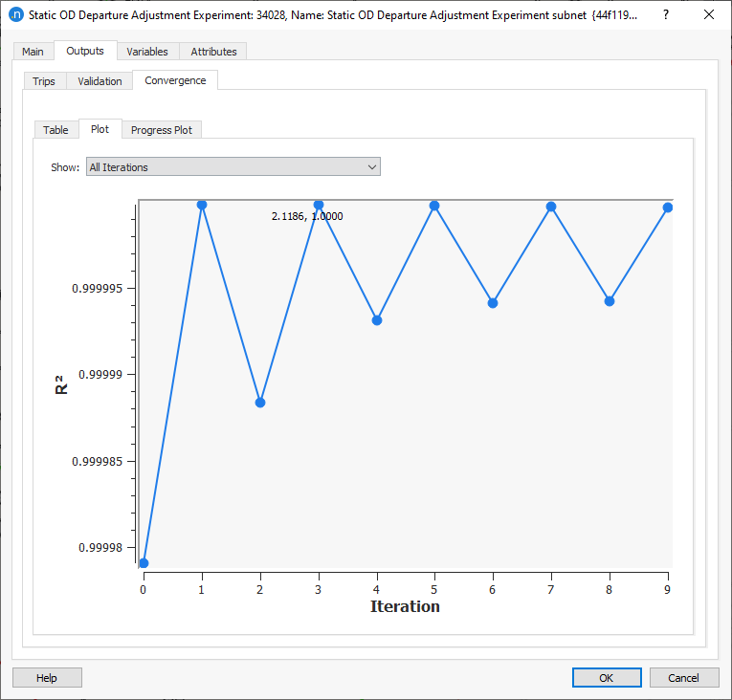The image size is (732, 700).
Task: Switch to the Main tab
Action: [33, 52]
